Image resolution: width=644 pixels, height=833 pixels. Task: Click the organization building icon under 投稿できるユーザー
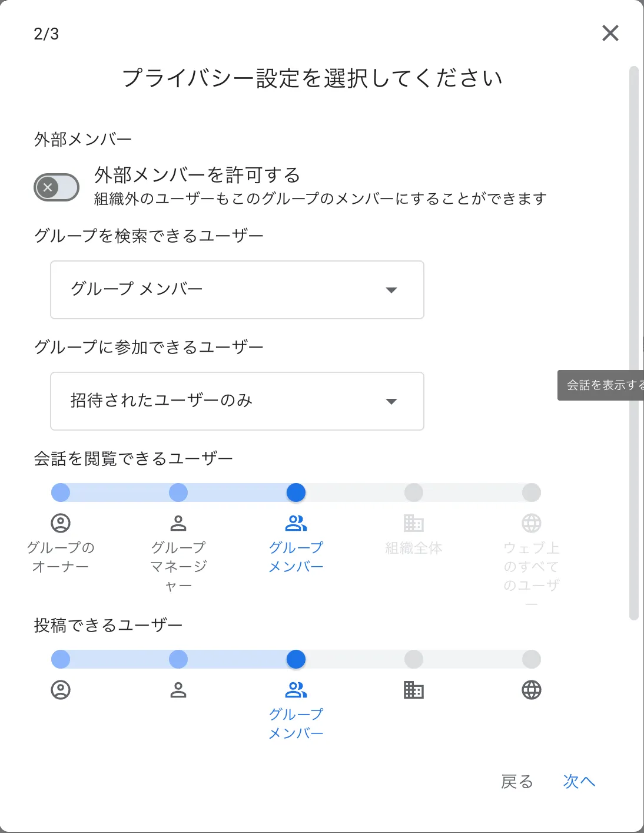pyautogui.click(x=414, y=690)
